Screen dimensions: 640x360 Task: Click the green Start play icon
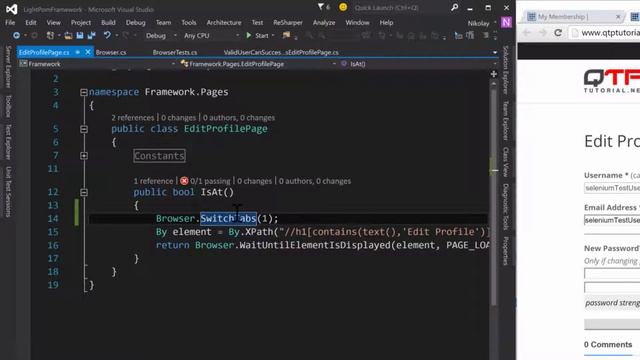tap(249, 36)
